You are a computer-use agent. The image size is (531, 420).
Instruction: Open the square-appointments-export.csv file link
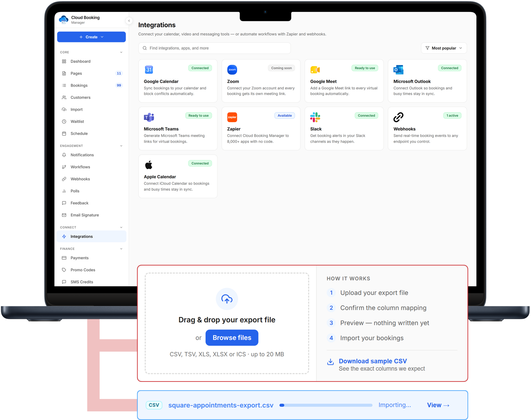pos(221,405)
